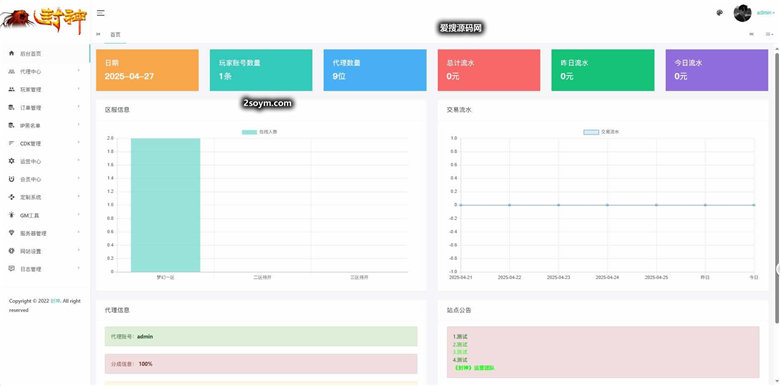Click the 服务器管理 diamond icon
The height and width of the screenshot is (386, 780).
pos(11,233)
